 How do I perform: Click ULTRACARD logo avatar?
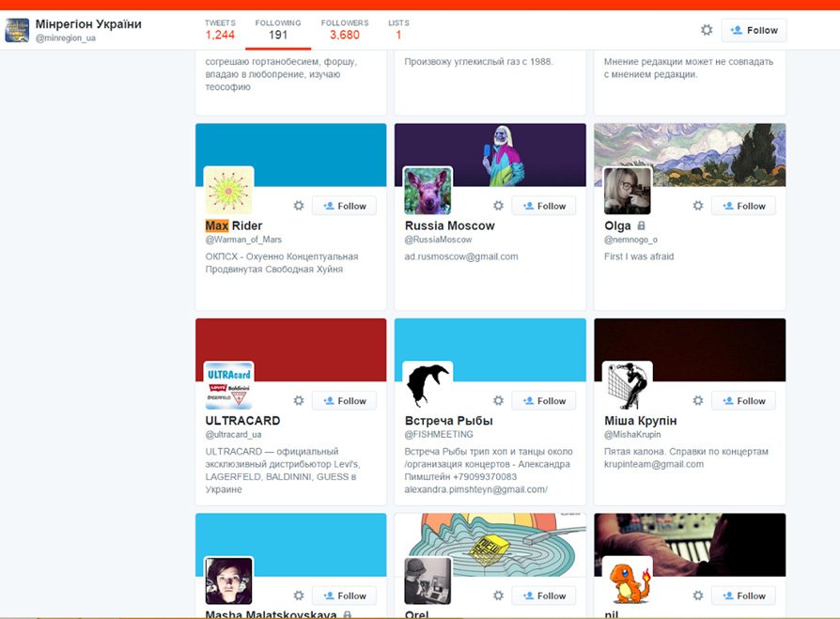(229, 385)
